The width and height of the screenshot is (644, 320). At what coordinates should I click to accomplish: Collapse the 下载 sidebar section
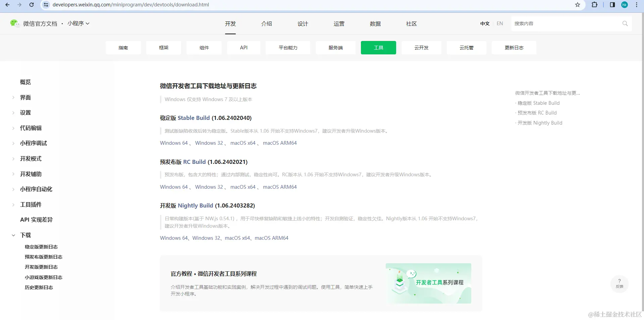pos(13,235)
